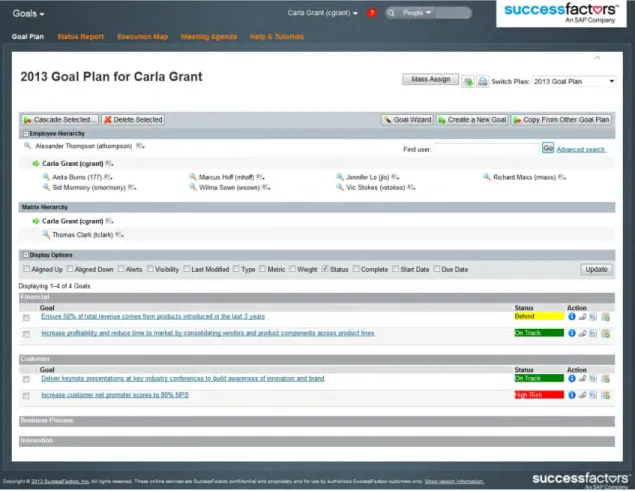Tick the Alerts checkbox
This screenshot has width=635, height=492.
tap(121, 269)
